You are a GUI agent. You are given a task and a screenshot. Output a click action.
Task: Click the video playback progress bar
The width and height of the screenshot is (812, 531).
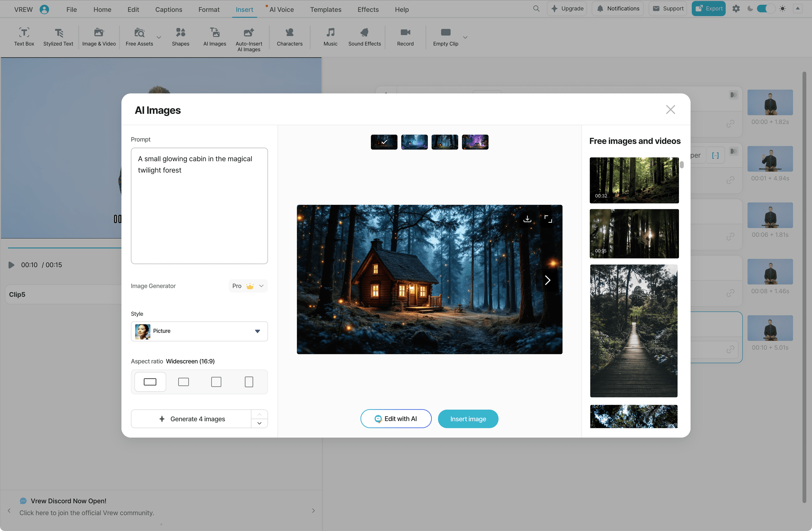(65, 248)
